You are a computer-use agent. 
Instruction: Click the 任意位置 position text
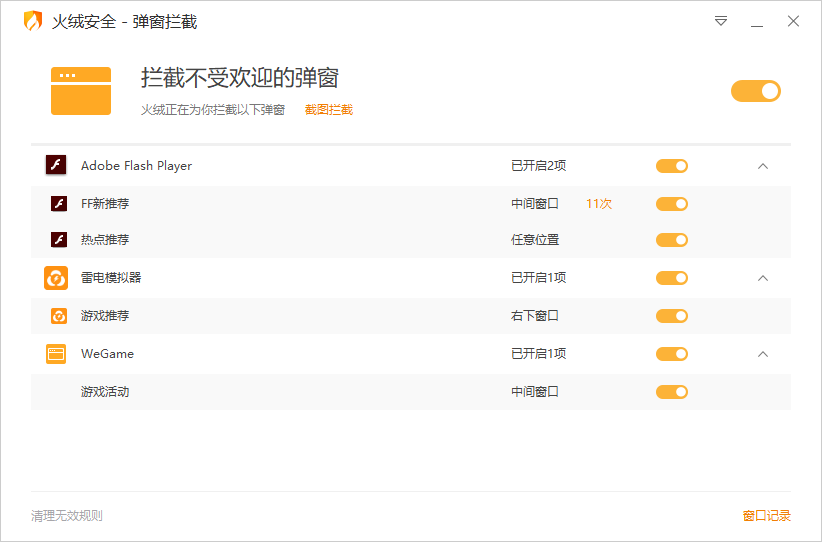point(535,240)
